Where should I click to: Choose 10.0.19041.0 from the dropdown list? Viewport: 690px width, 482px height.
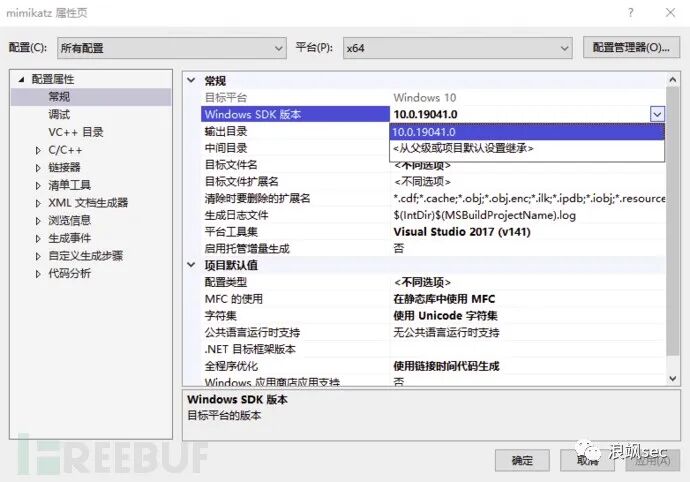point(527,132)
